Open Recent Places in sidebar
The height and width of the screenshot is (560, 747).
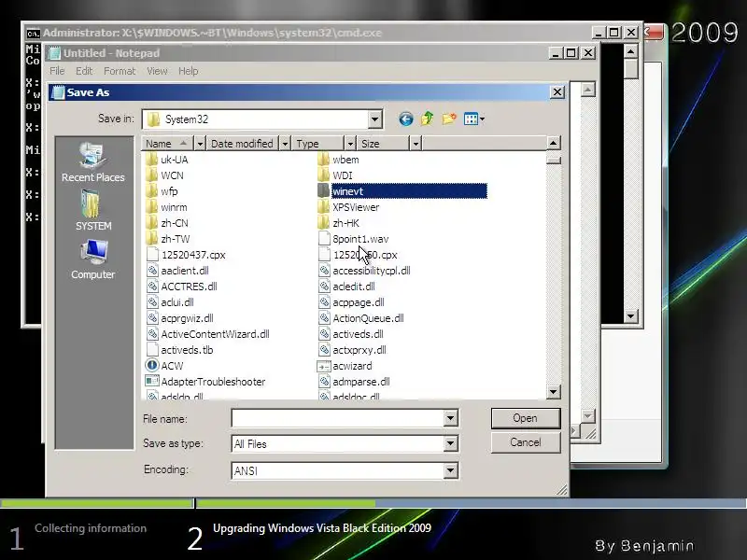pyautogui.click(x=92, y=162)
